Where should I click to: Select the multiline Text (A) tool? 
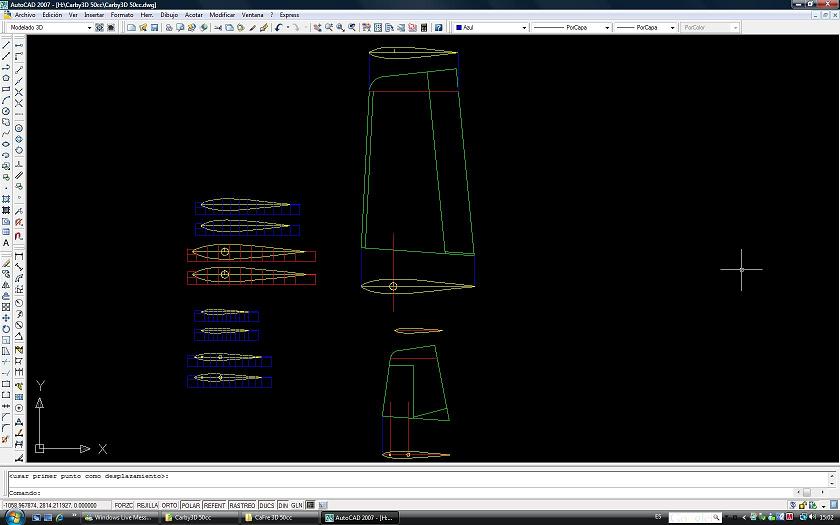[x=6, y=243]
